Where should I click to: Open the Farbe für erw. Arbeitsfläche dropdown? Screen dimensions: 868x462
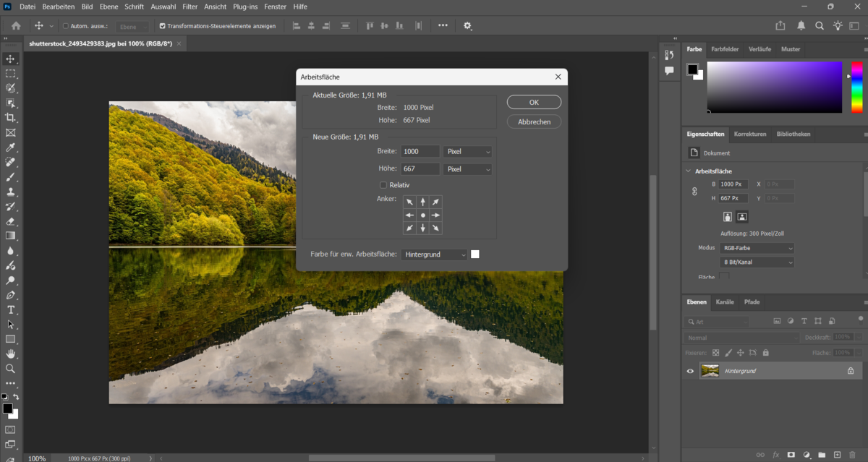coord(434,254)
